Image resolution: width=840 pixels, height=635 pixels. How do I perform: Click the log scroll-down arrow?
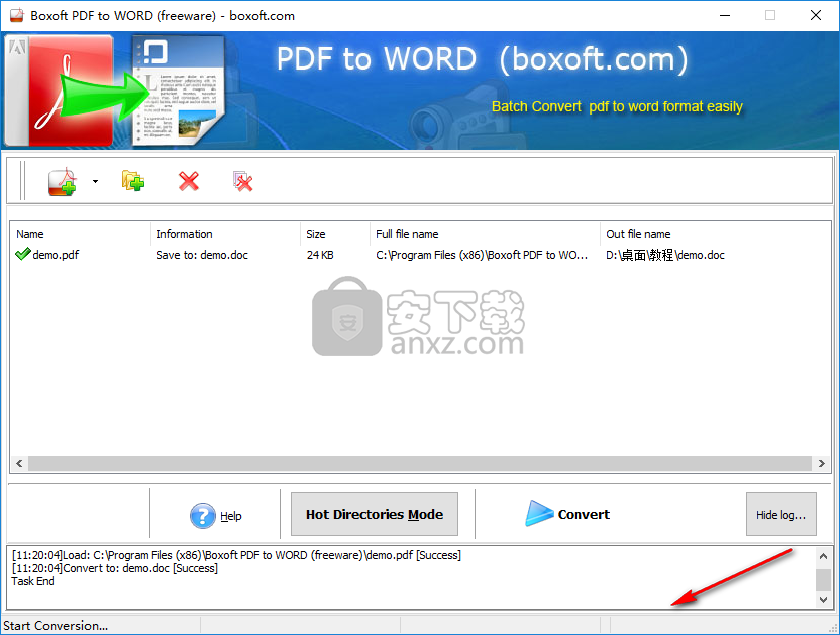pyautogui.click(x=823, y=600)
